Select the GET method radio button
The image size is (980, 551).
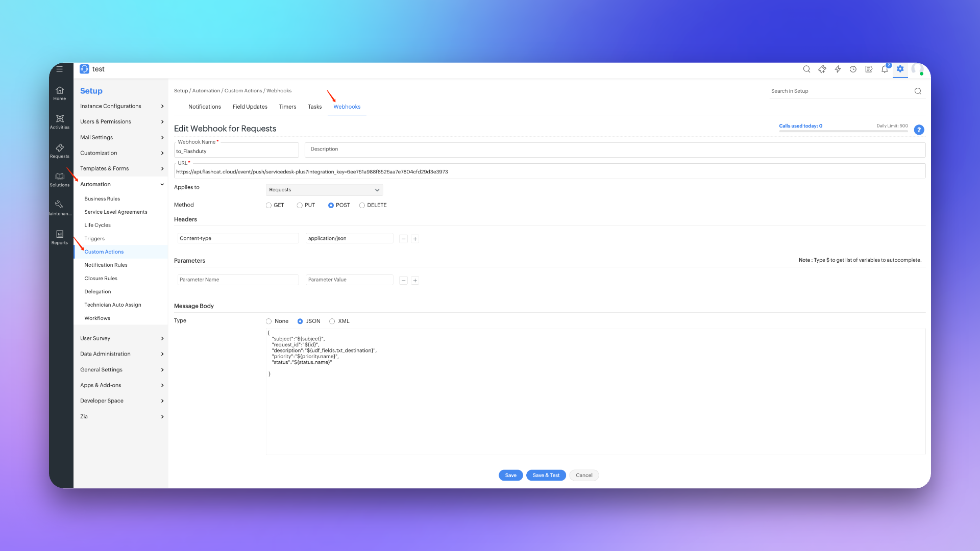(x=268, y=205)
